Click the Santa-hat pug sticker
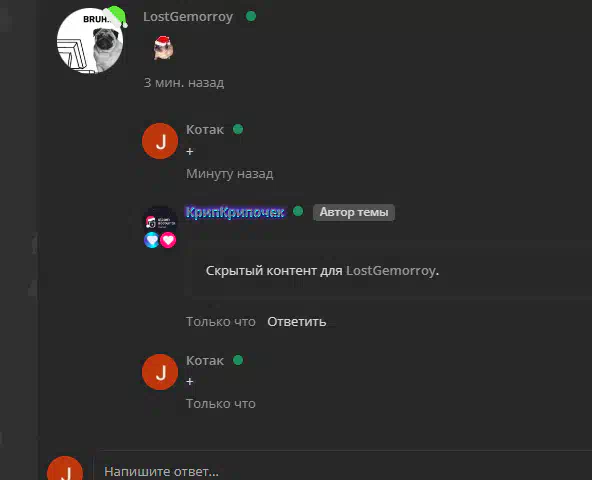The image size is (592, 480). 163,48
